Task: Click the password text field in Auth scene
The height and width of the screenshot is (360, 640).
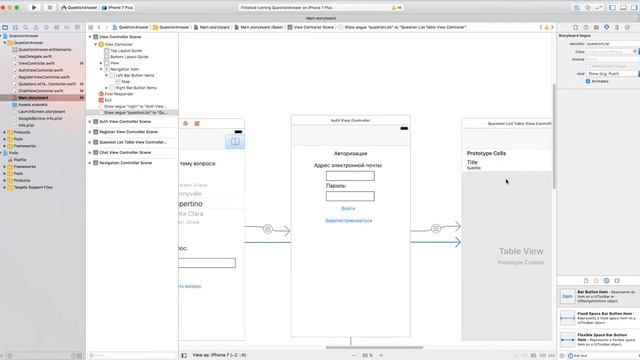Action: [350, 196]
